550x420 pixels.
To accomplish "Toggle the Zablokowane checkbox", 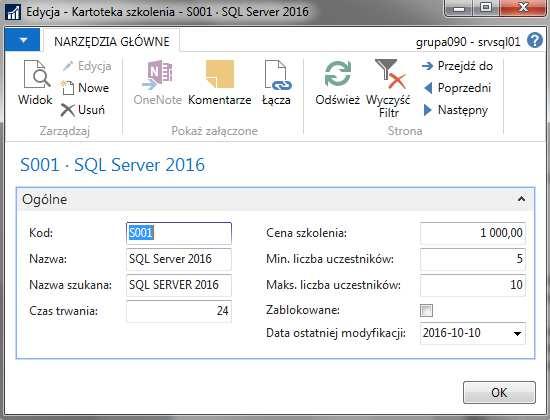I will (426, 311).
